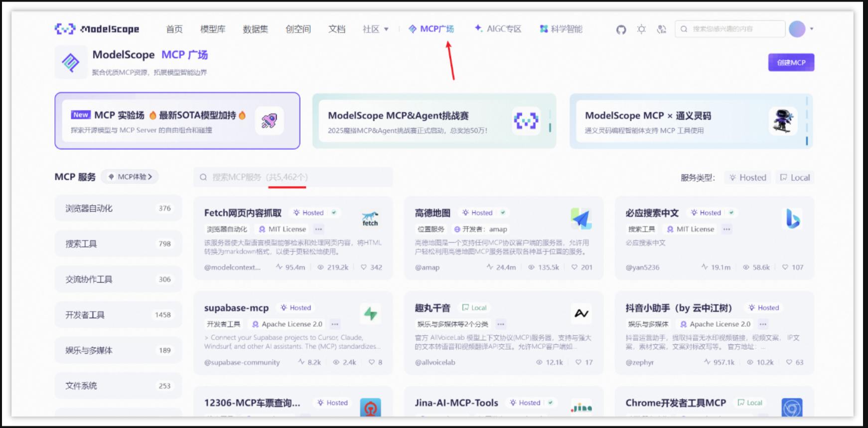The image size is (868, 428).
Task: Focus the top site search field
Action: [730, 29]
